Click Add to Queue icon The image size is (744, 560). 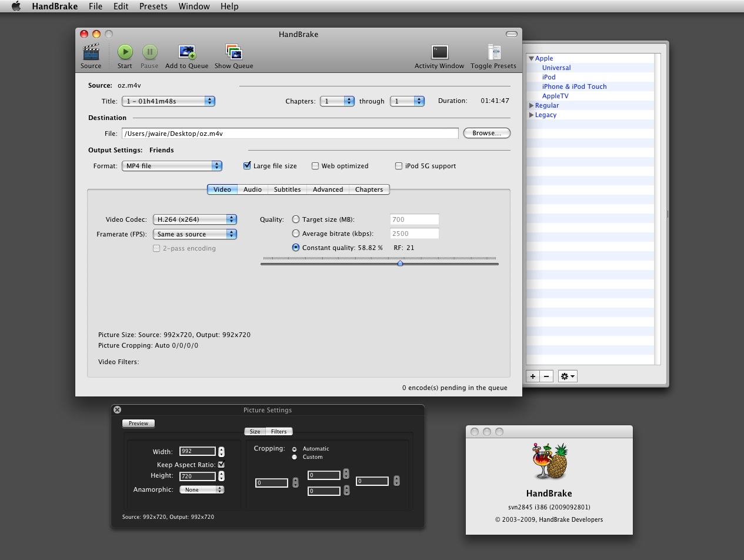point(187,52)
